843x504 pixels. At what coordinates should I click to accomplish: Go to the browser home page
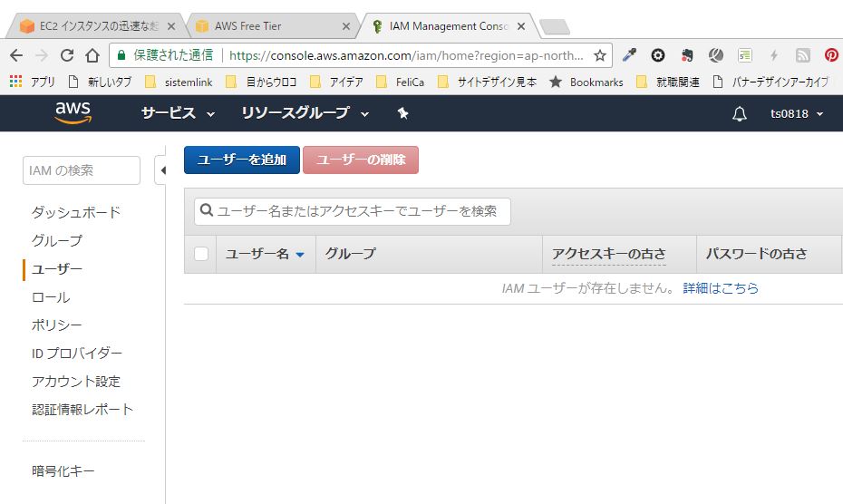tap(92, 55)
